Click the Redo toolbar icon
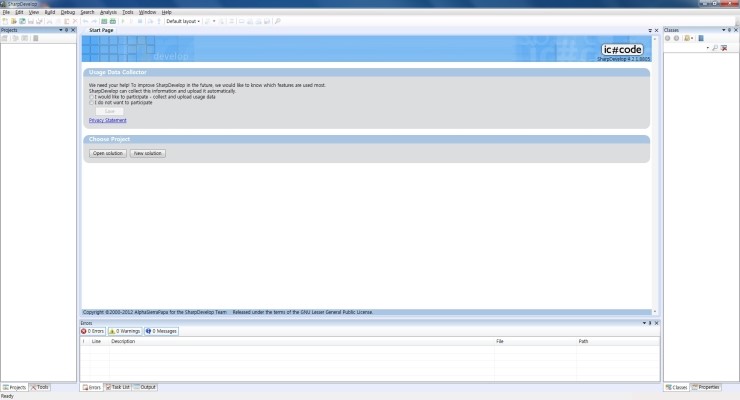Viewport: 740px width, 400px height. [x=94, y=21]
